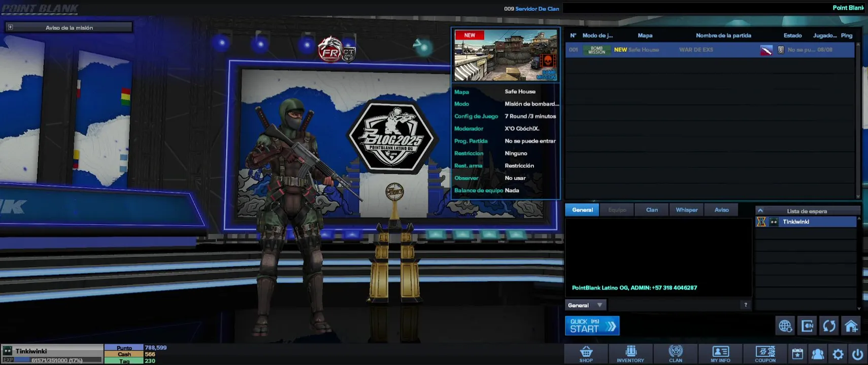Viewport: 868px width, 365px height.
Task: Click the Tag value 230
Action: point(150,361)
